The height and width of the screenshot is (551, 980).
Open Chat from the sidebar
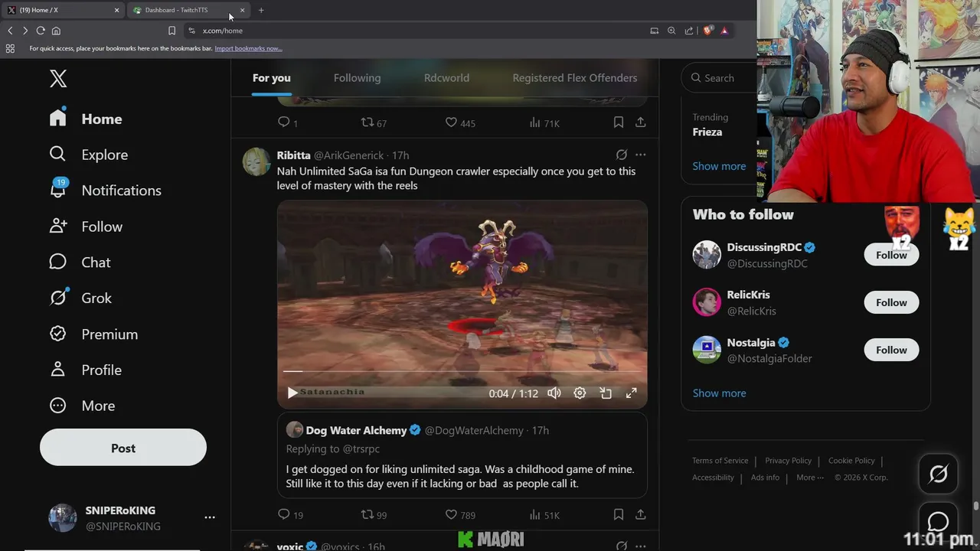pyautogui.click(x=80, y=262)
